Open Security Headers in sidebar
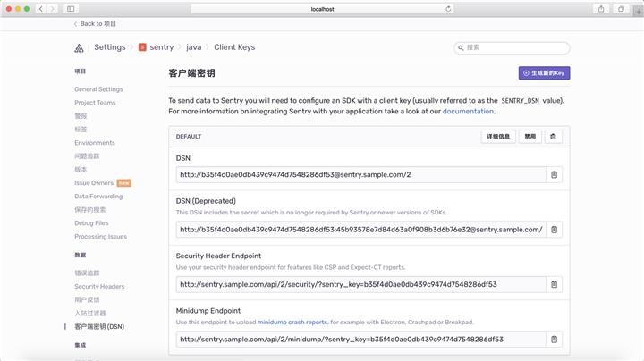The image size is (644, 361). click(x=99, y=286)
